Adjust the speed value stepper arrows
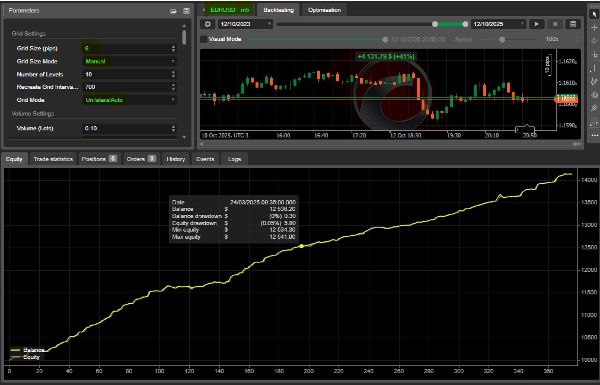This screenshot has height=385, width=600. tap(577, 39)
